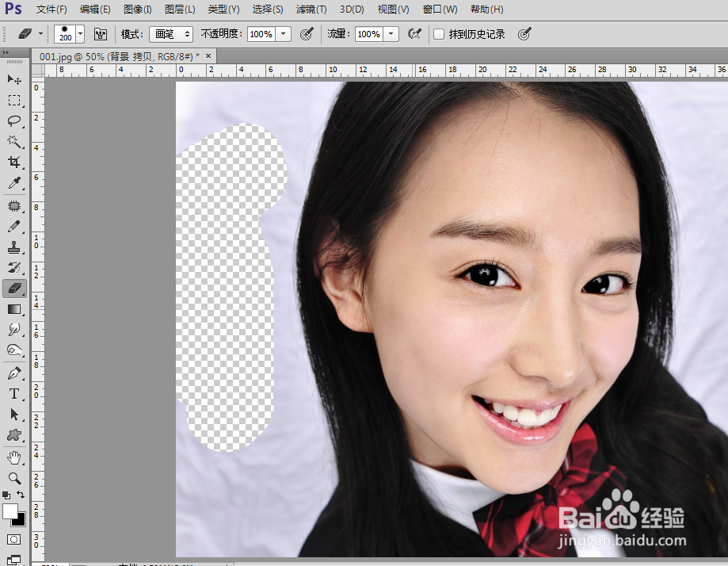Swap foreground and background colors

pos(21,495)
